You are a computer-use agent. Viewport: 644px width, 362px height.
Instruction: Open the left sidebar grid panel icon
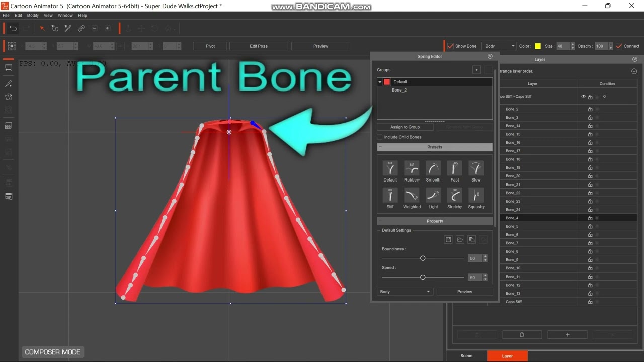click(x=9, y=125)
